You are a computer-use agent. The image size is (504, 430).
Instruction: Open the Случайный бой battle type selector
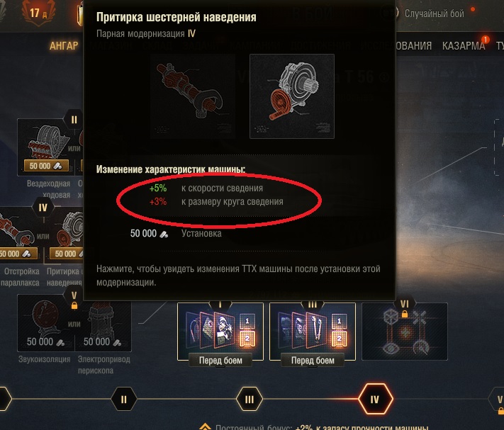tap(434, 13)
